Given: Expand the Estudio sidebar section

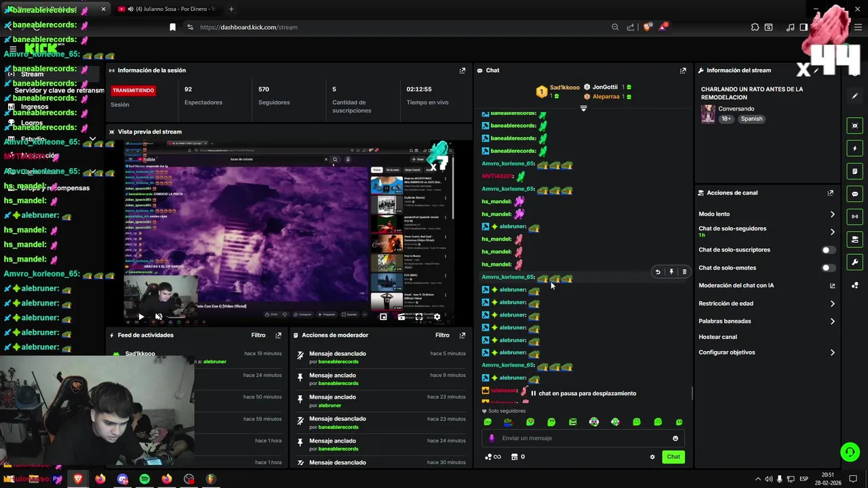Looking at the screenshot, I should pyautogui.click(x=92, y=139).
